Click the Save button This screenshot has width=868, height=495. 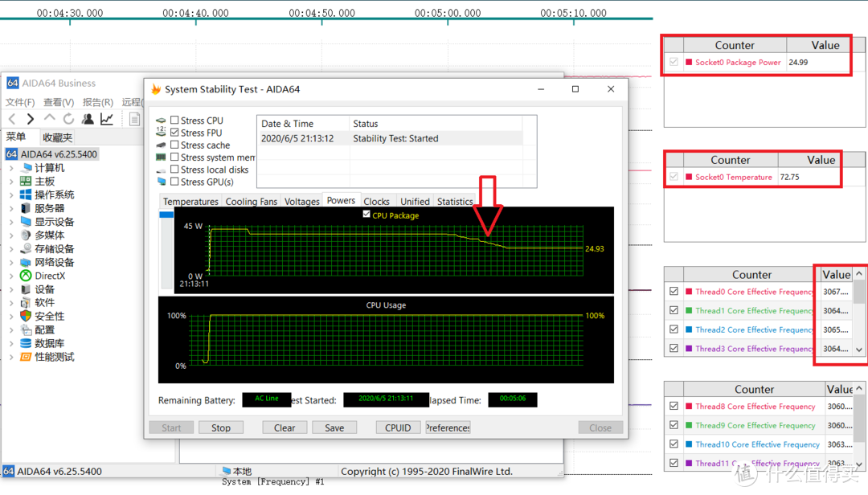pos(334,427)
